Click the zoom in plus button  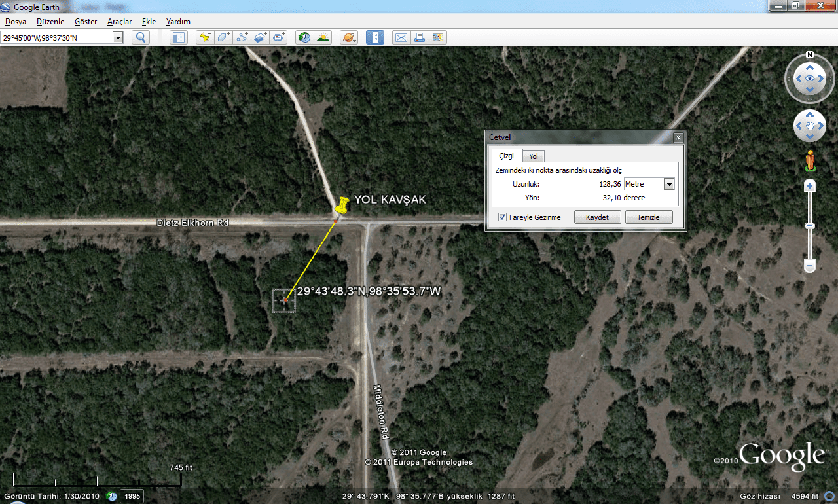point(810,186)
